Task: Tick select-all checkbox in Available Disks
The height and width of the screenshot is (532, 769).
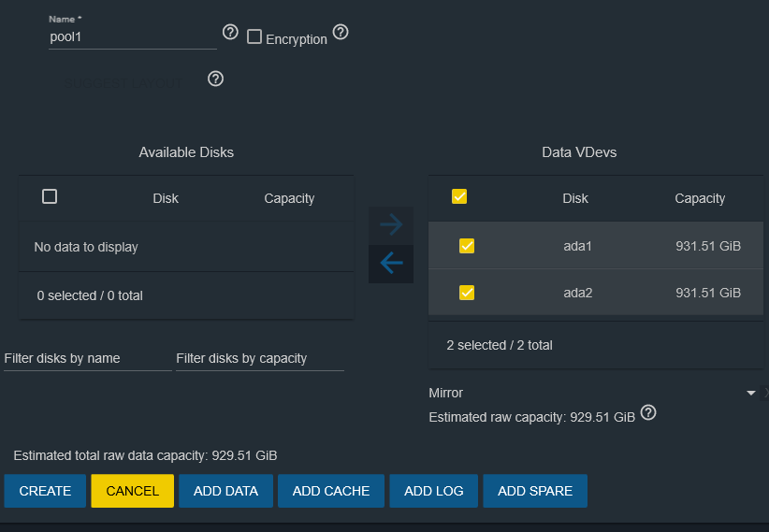Action: tap(50, 196)
